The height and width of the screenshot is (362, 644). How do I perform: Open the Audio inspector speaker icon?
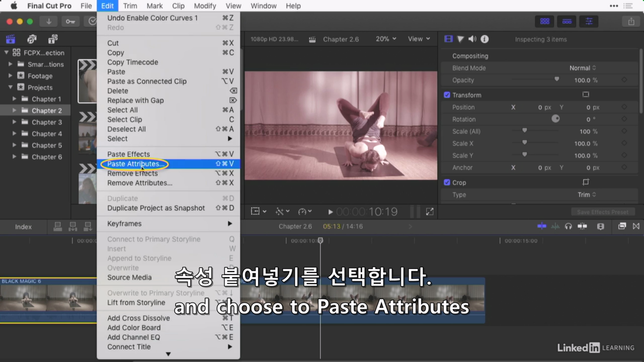[x=472, y=39]
